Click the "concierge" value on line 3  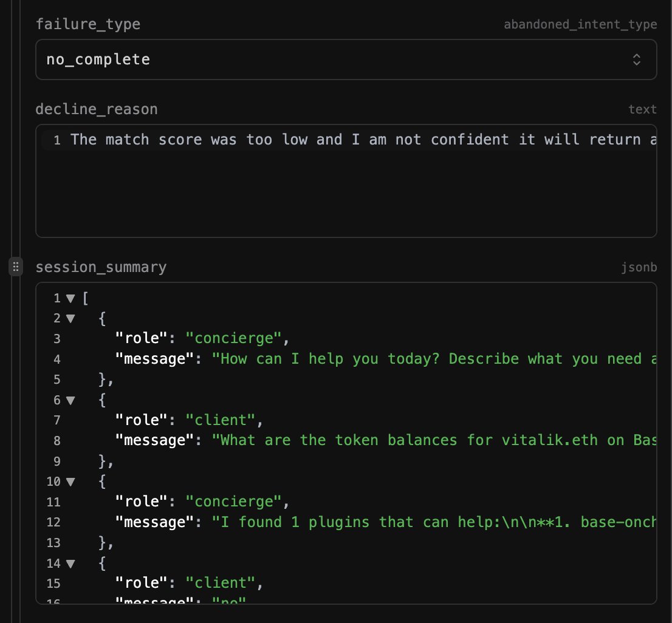(233, 338)
